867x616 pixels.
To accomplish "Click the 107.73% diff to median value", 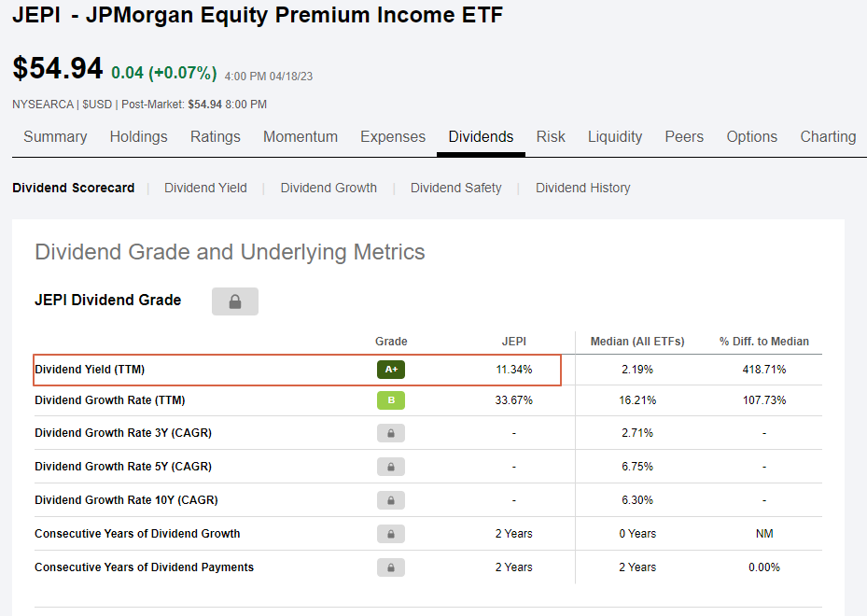I will tap(764, 400).
